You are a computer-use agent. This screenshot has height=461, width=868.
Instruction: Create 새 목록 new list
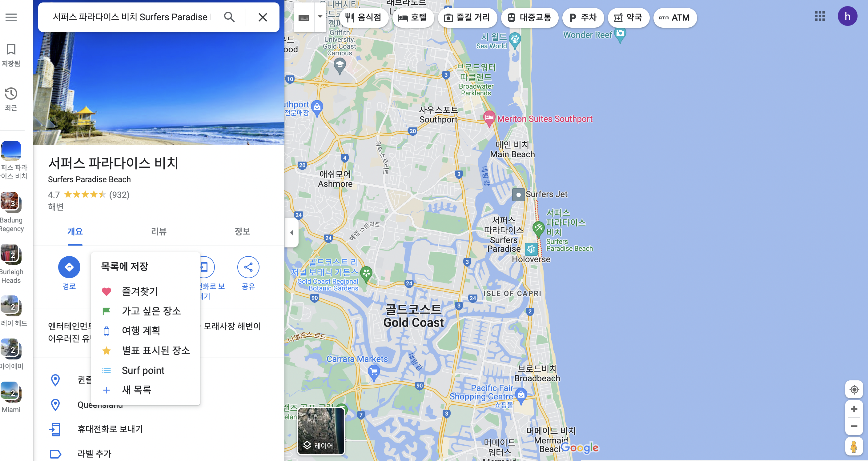pos(136,390)
